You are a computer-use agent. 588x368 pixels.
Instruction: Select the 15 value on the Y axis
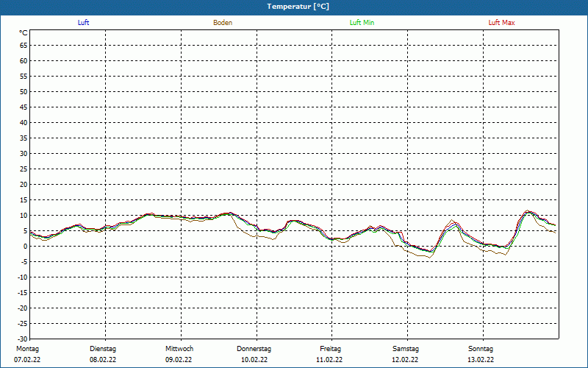point(24,199)
